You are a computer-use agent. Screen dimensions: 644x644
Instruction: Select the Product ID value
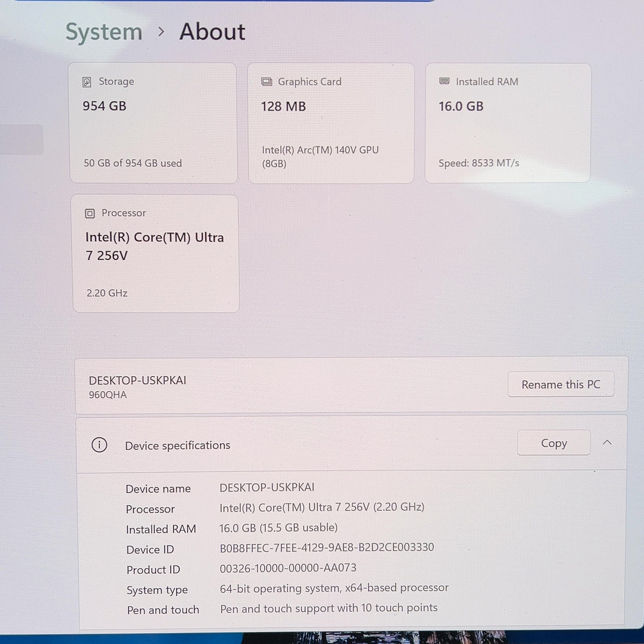[x=288, y=568]
